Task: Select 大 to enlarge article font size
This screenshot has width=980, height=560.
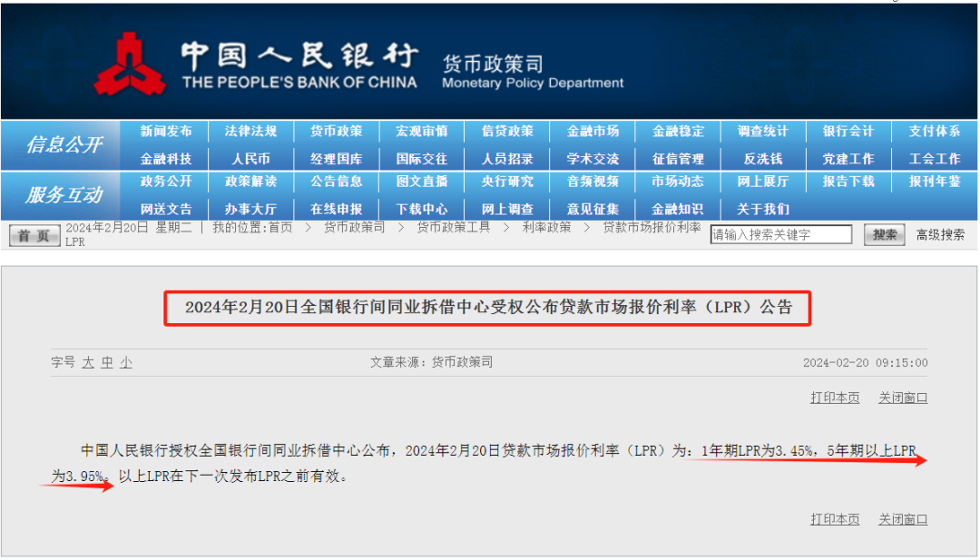Action: click(86, 362)
